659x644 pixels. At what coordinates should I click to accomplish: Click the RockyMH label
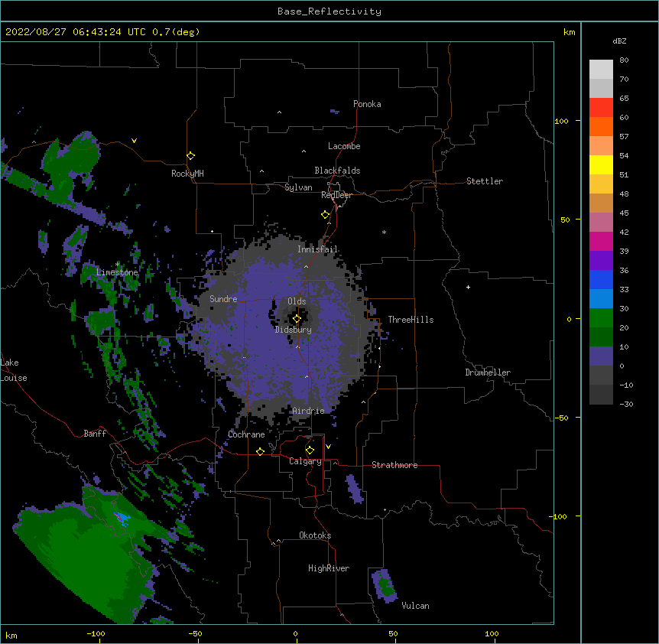tap(187, 174)
